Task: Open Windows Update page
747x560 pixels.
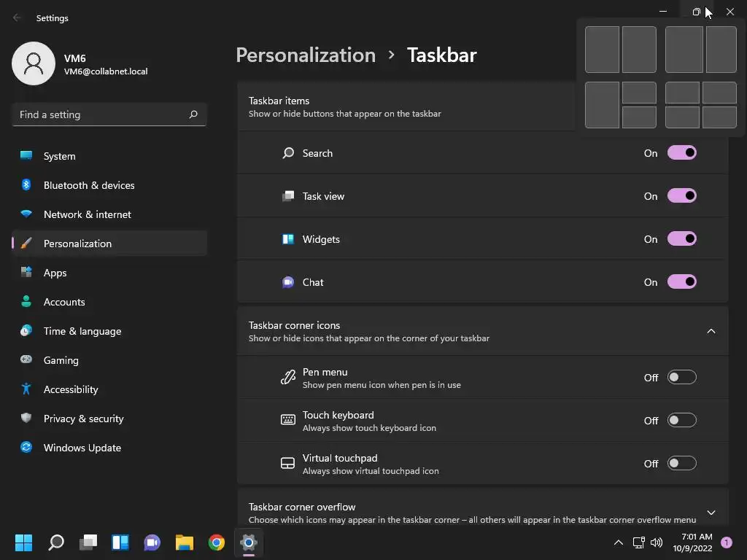Action: point(109,448)
